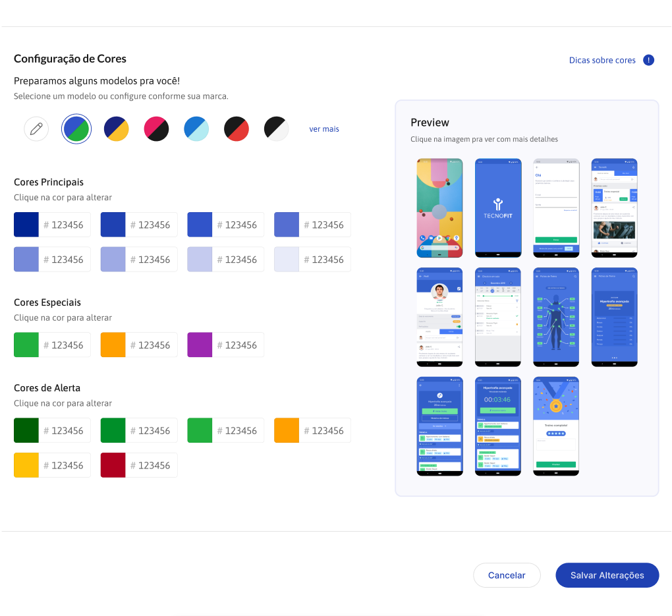Click the darkest blue Cores Principais swatch
672x616 pixels.
click(26, 225)
